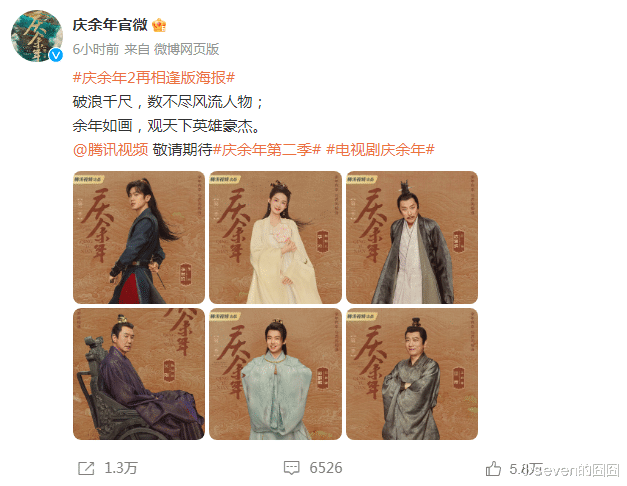Click the crown membership icon beside username
The width and height of the screenshot is (627, 486).
click(159, 25)
